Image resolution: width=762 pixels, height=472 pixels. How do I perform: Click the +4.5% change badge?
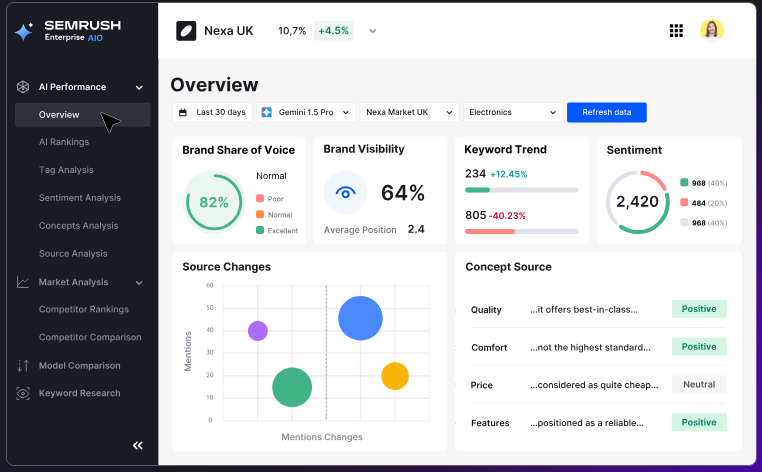[333, 31]
